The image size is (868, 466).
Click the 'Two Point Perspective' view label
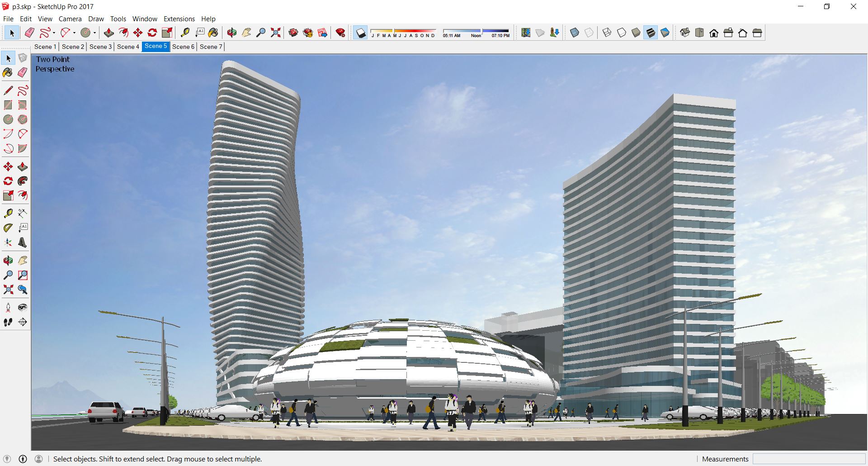coord(55,64)
